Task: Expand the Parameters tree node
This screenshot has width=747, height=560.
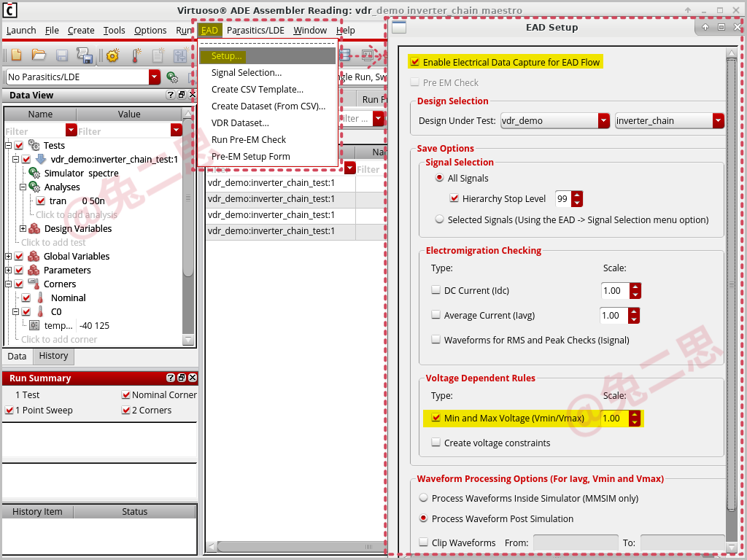Action: 8,270
